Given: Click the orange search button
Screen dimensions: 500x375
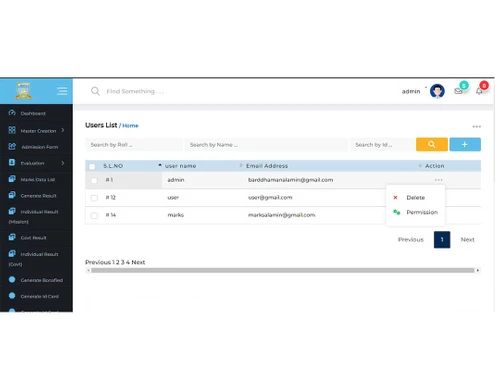Looking at the screenshot, I should 432,144.
